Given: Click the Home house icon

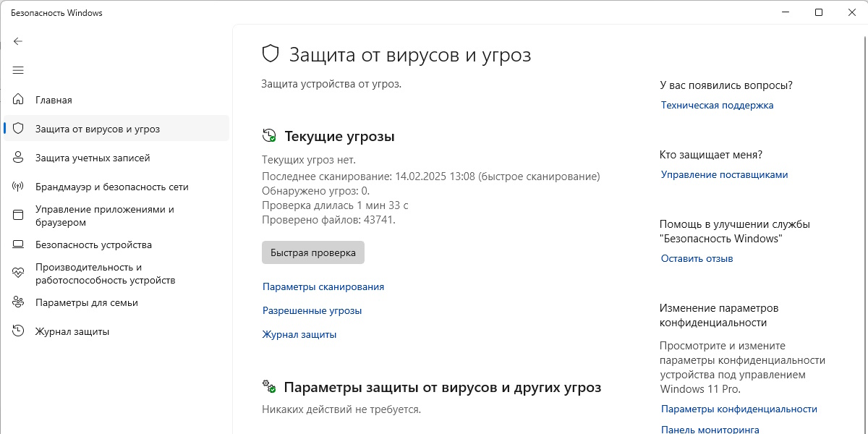Looking at the screenshot, I should click(x=18, y=100).
